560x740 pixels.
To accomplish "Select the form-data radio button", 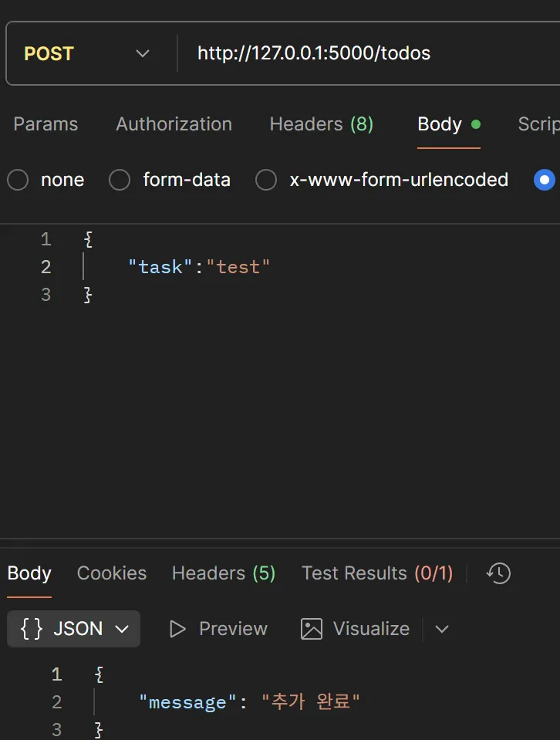I will click(120, 180).
